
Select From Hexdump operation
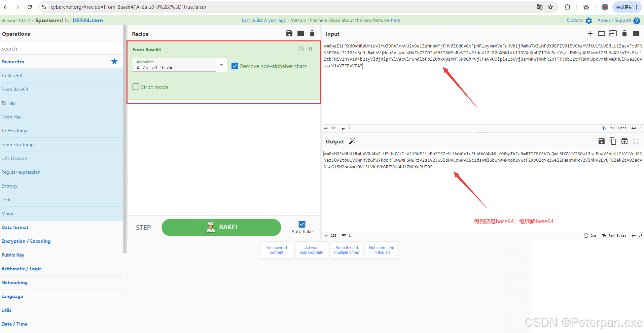tap(61, 144)
